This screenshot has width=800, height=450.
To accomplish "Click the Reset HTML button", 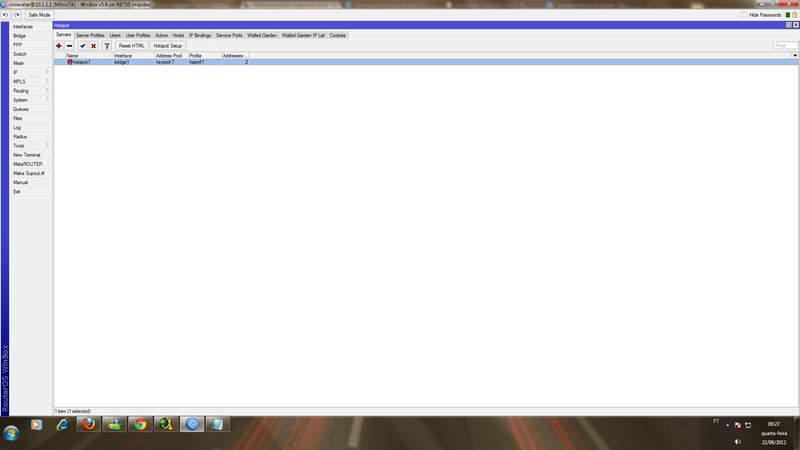I will pos(132,46).
